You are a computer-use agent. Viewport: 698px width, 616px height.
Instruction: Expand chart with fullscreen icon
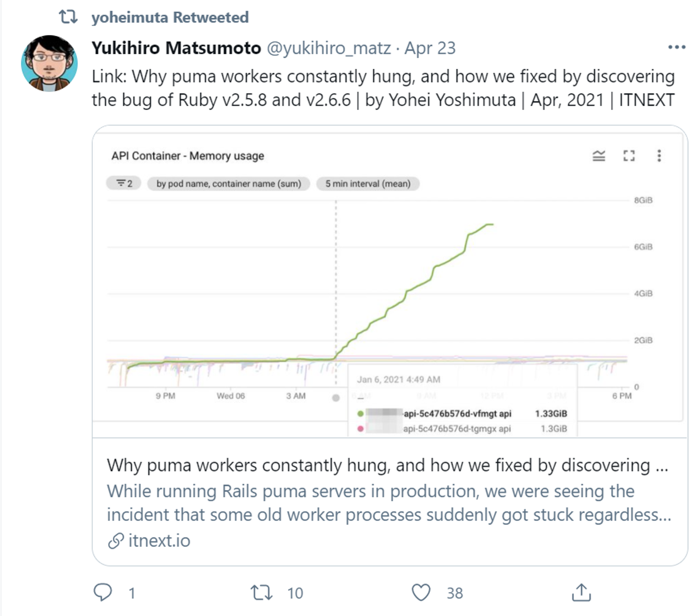[629, 156]
